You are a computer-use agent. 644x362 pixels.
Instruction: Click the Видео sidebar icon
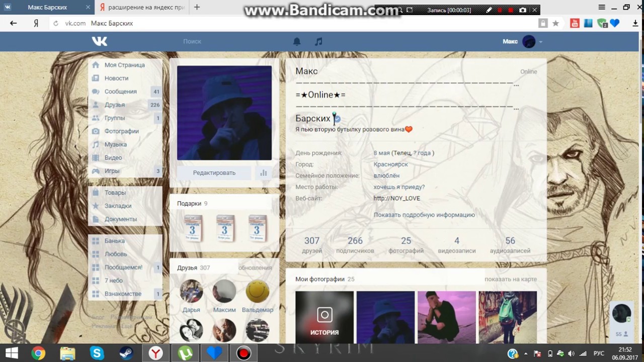(96, 157)
